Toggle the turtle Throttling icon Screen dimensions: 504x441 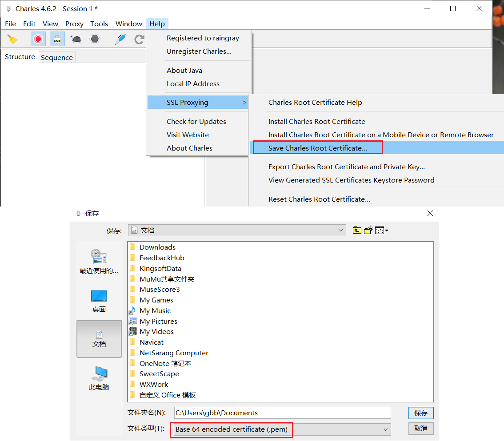coord(76,39)
